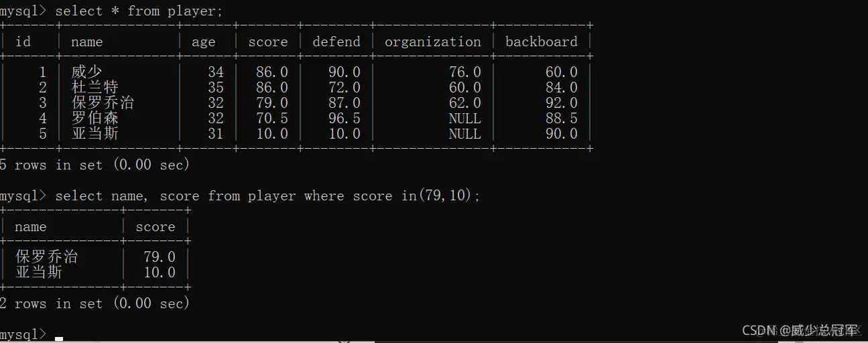Click the '2 rows in set (0.00 sec)' message
This screenshot has width=868, height=343.
(95, 303)
